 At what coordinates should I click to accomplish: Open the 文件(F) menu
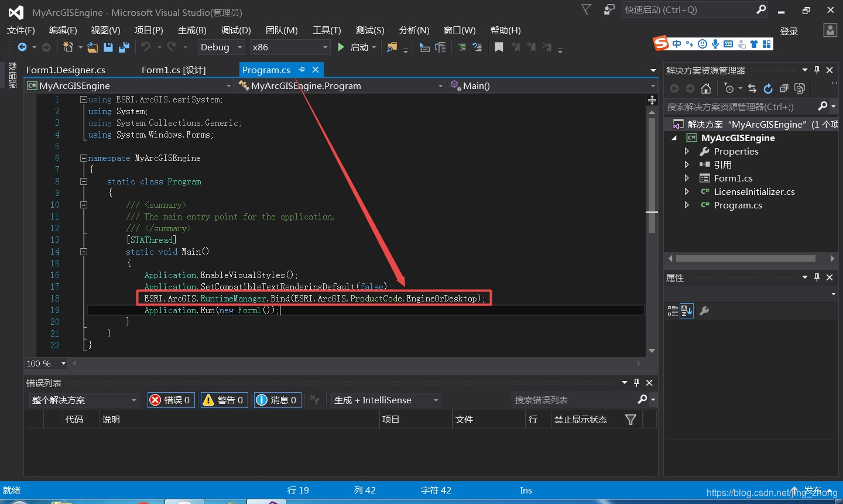[21, 30]
